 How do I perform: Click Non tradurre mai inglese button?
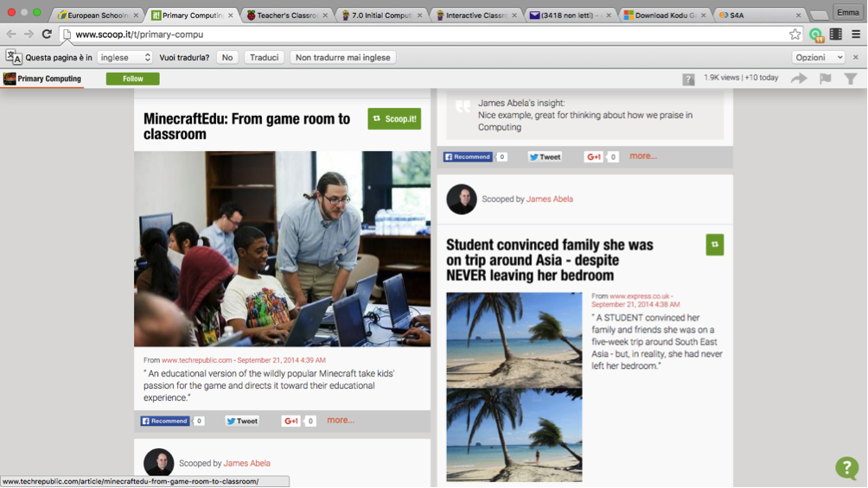342,58
